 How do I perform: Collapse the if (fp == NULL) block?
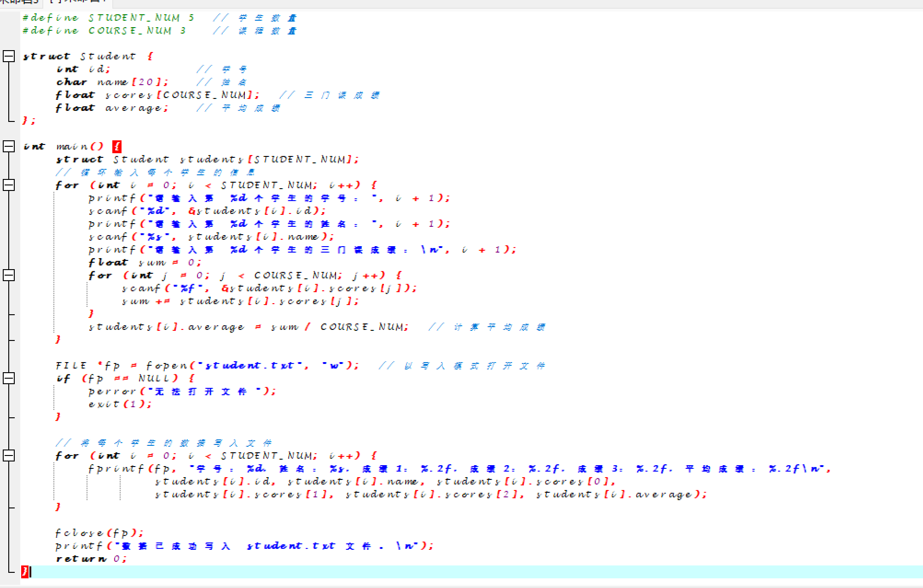coord(9,378)
